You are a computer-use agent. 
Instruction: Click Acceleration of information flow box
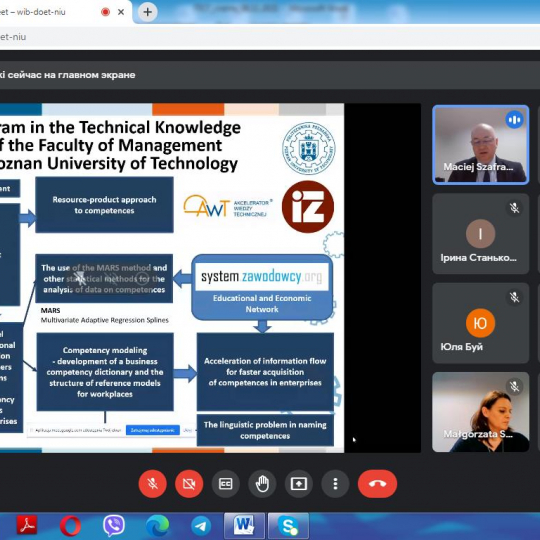[x=265, y=372]
